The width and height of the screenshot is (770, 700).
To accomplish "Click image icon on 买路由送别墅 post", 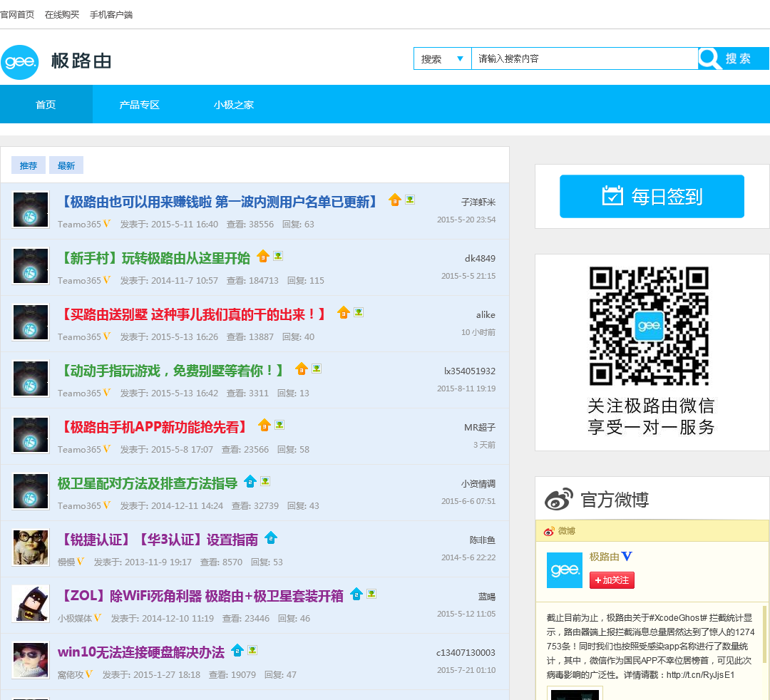I will [x=359, y=312].
